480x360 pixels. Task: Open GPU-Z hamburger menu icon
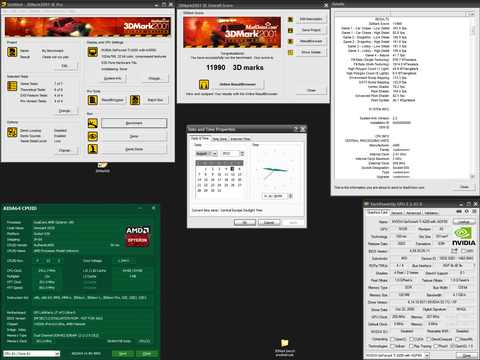pos(474,211)
